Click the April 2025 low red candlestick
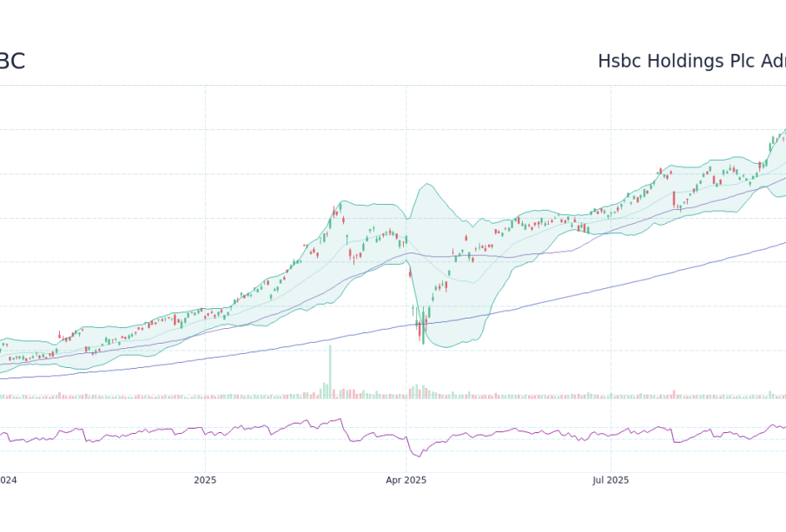The image size is (786, 532). coord(419,331)
